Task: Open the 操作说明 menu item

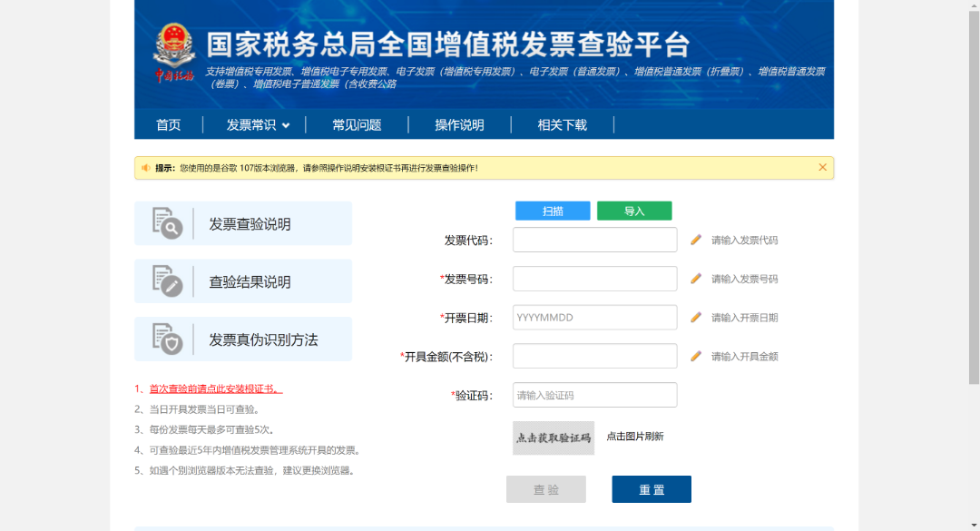Action: click(459, 124)
